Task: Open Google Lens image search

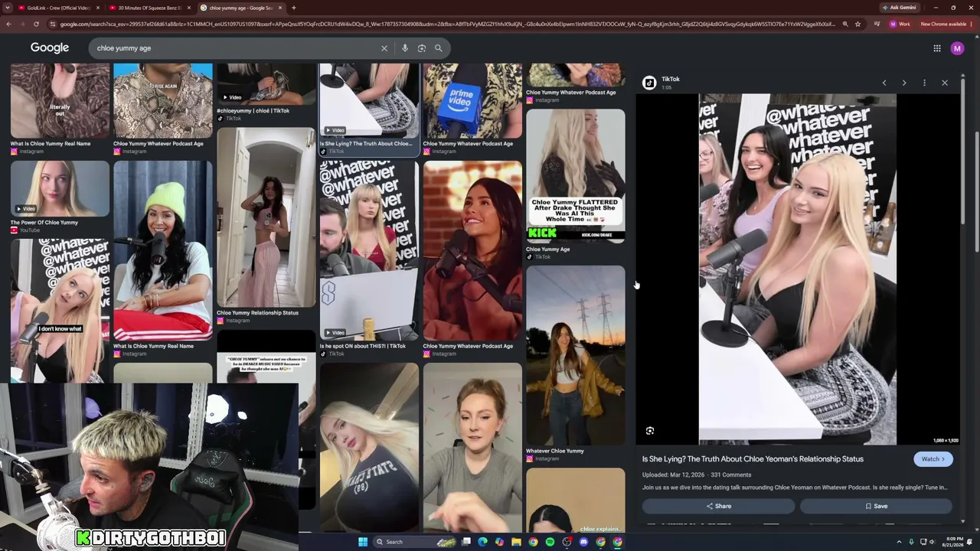Action: (x=422, y=48)
